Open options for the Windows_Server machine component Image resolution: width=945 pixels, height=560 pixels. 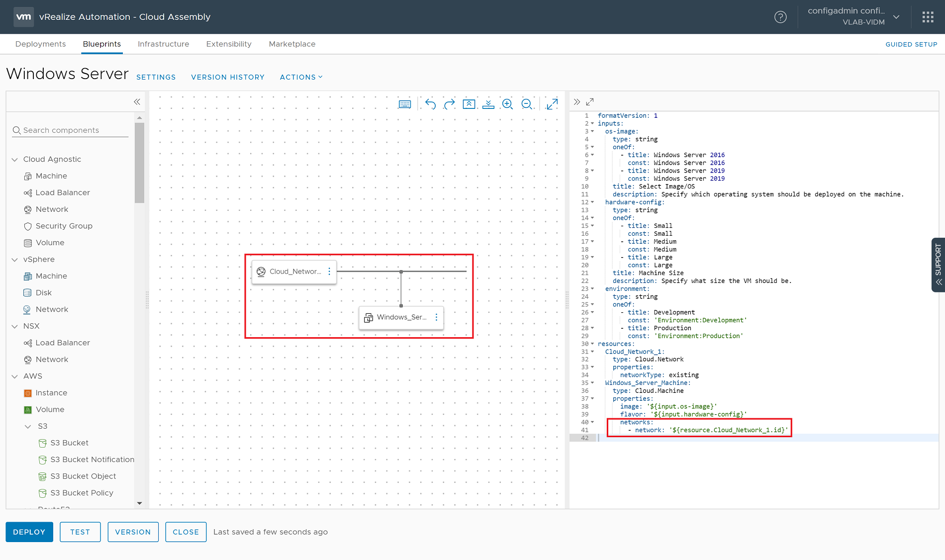[x=436, y=318]
